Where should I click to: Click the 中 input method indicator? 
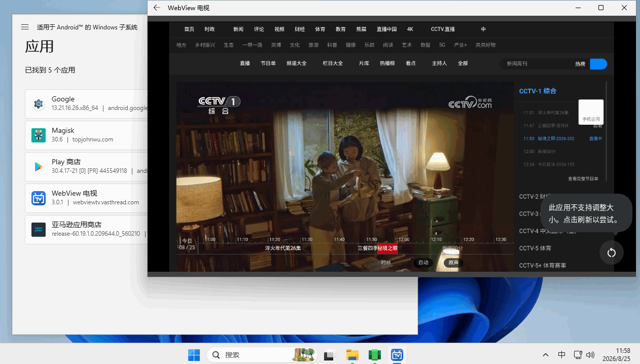562,355
